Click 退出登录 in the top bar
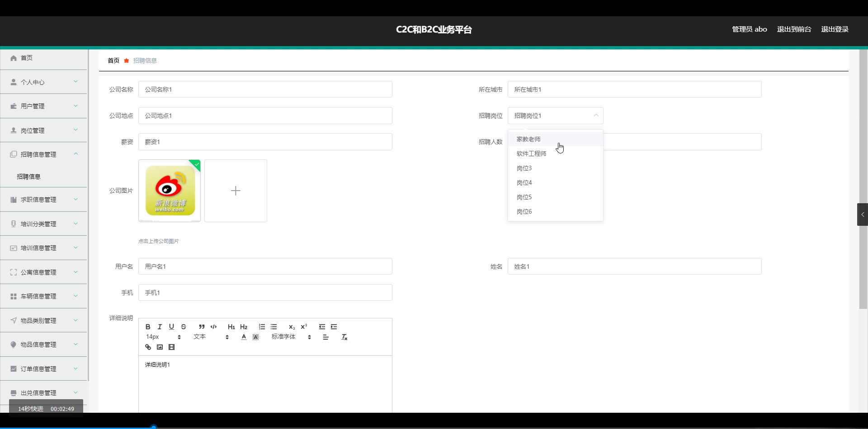The height and width of the screenshot is (429, 868). click(835, 29)
